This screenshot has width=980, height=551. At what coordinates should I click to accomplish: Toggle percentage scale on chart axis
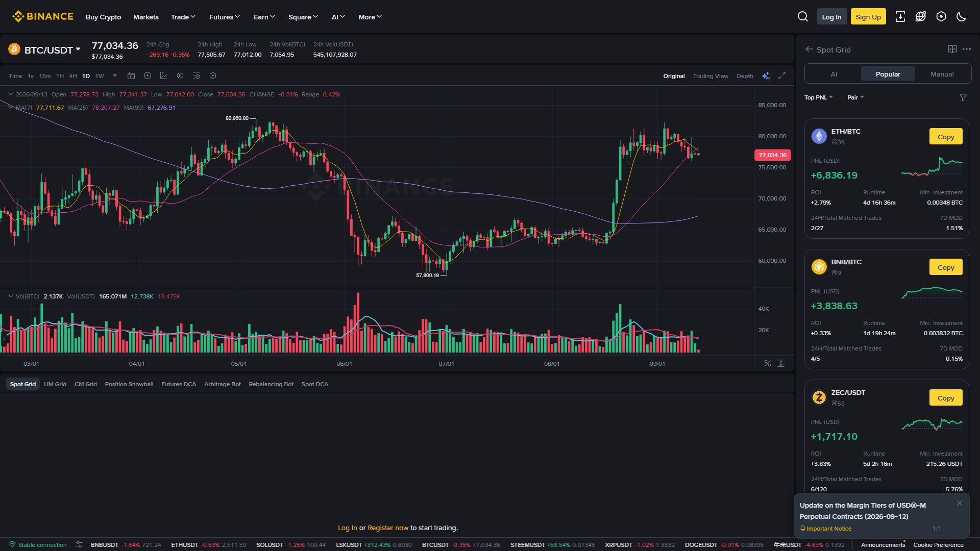pyautogui.click(x=767, y=363)
